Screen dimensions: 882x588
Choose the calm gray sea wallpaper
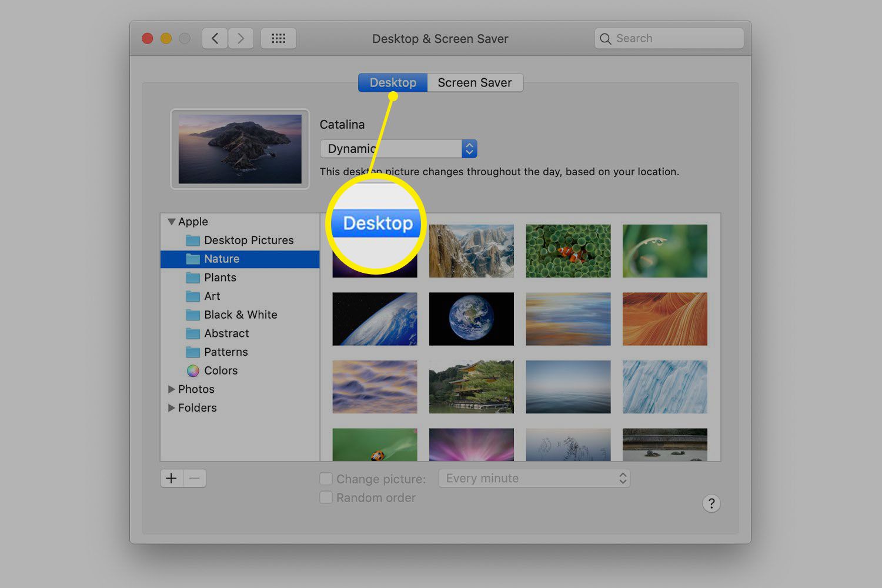pyautogui.click(x=568, y=387)
